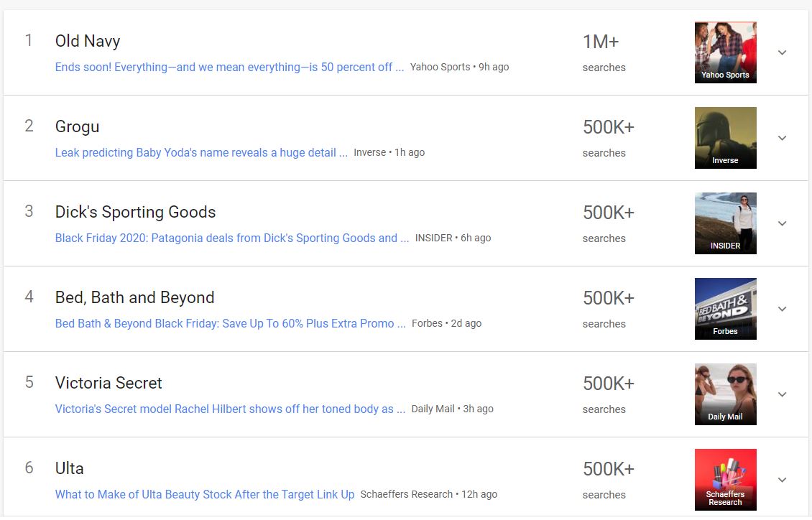
Task: Open the Black Friday 2020 Patagonia deals article
Action: (x=232, y=238)
